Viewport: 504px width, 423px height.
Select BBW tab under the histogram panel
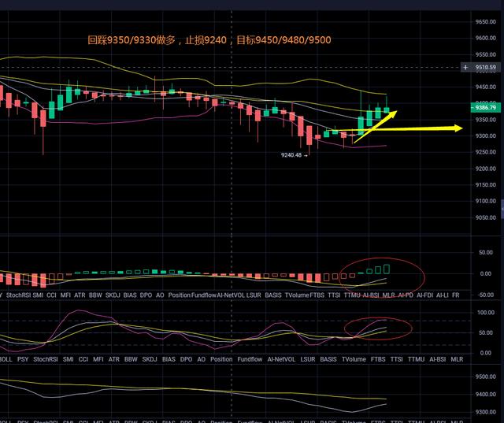pos(95,295)
